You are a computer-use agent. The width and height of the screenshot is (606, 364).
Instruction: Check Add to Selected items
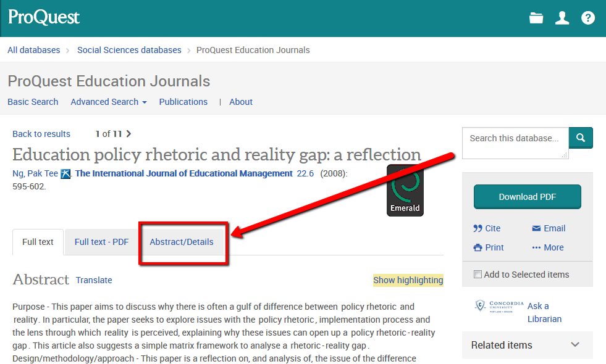tap(478, 274)
